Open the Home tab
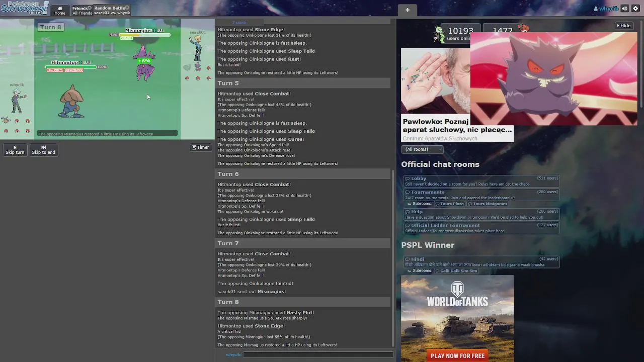This screenshot has height=362, width=644. coord(60,11)
